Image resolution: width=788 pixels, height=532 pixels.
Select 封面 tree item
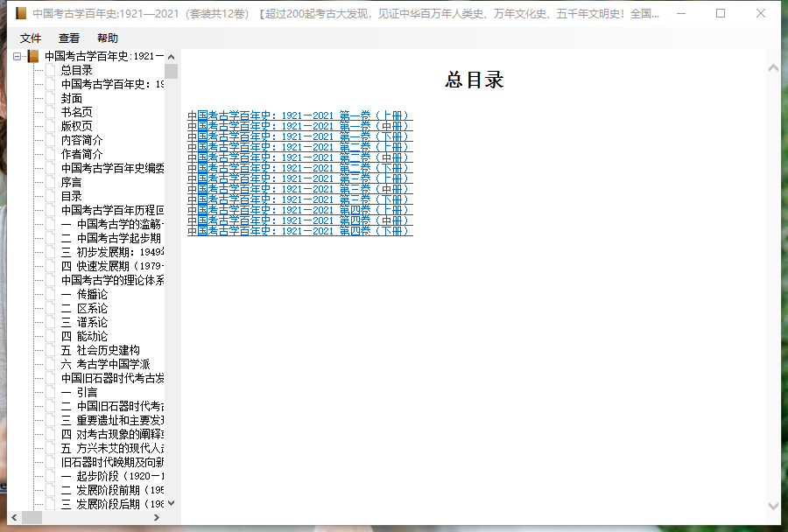point(72,99)
